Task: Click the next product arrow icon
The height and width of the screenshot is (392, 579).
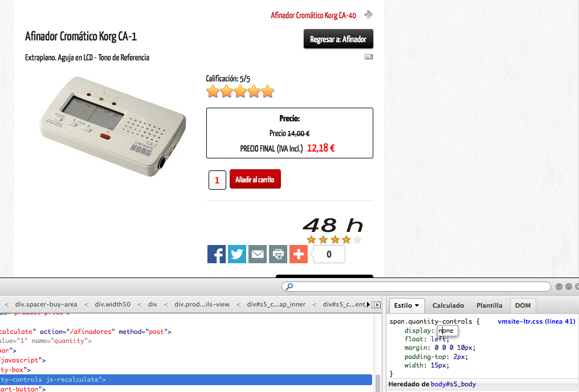Action: pos(368,15)
